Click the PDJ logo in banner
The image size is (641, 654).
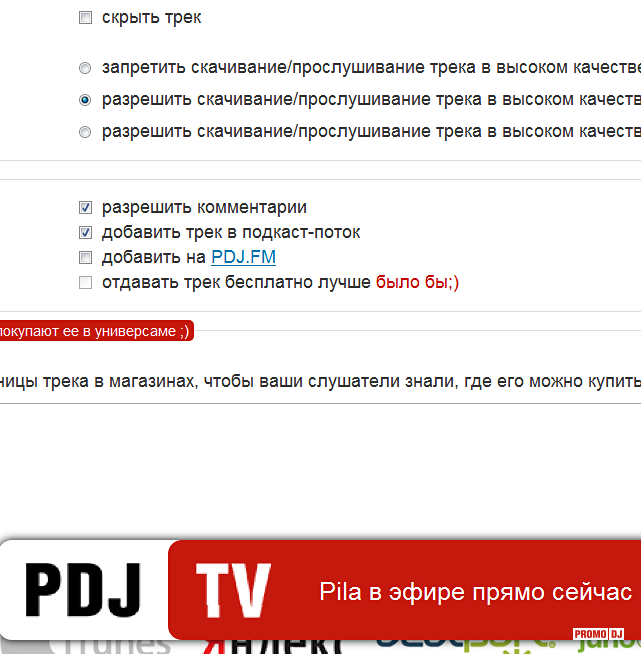83,590
